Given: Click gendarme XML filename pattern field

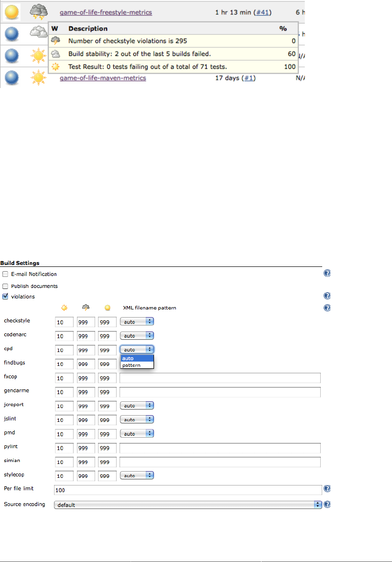Looking at the screenshot, I should pyautogui.click(x=220, y=392).
